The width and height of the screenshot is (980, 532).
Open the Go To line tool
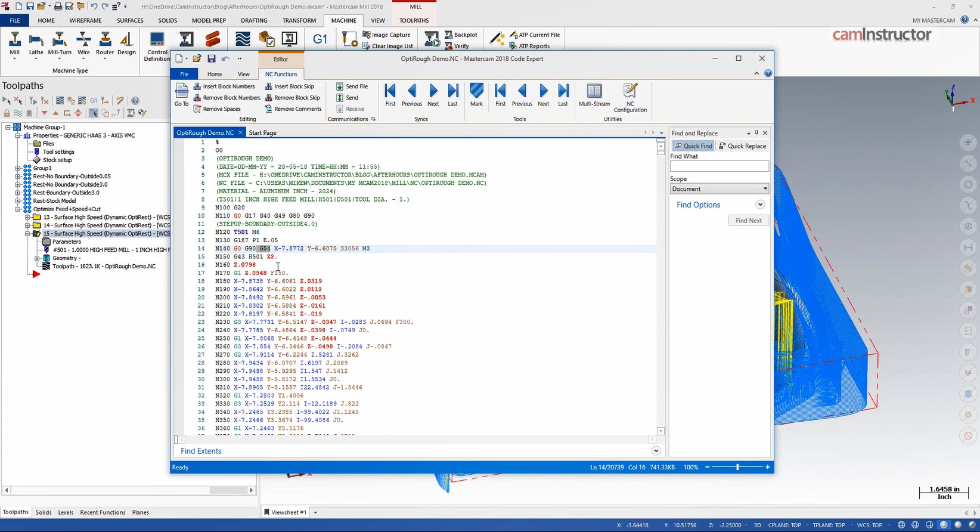[182, 95]
